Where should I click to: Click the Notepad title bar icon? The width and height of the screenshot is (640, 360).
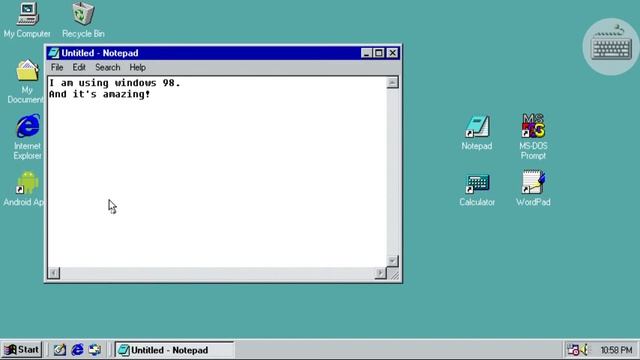(53, 53)
